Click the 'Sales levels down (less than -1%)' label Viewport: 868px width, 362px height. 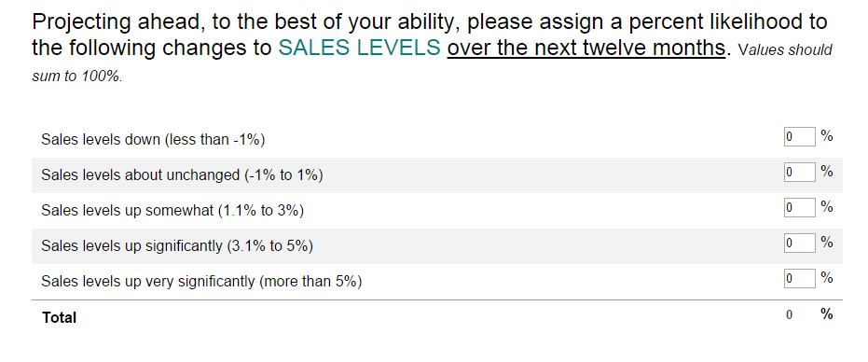[x=153, y=140]
